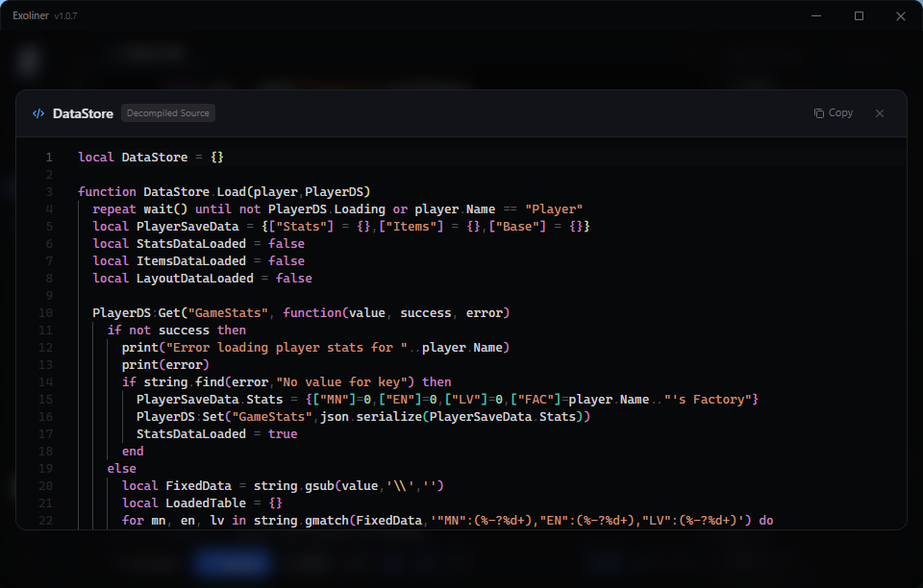Select line number 1 in the code gutter

49,157
